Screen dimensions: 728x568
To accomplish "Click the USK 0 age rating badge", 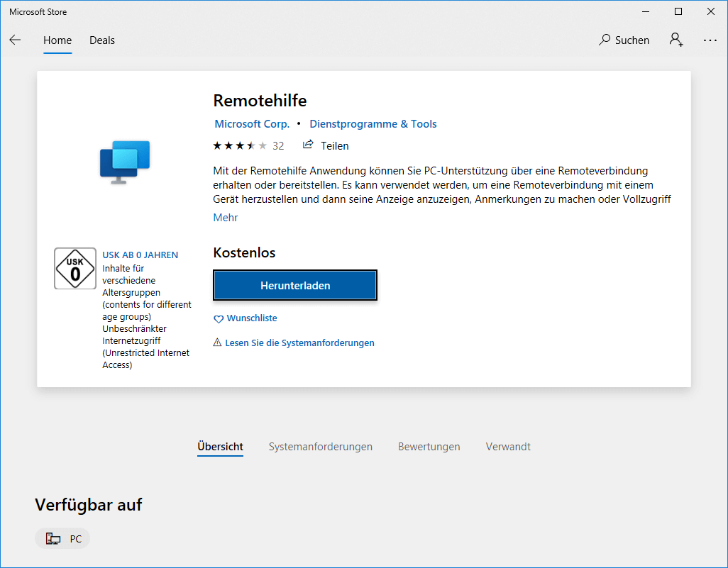I will (x=75, y=268).
